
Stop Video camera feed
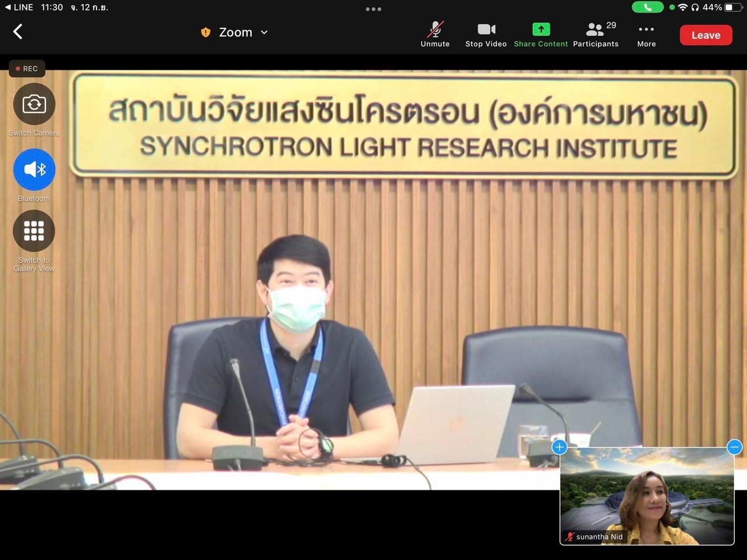(x=486, y=34)
